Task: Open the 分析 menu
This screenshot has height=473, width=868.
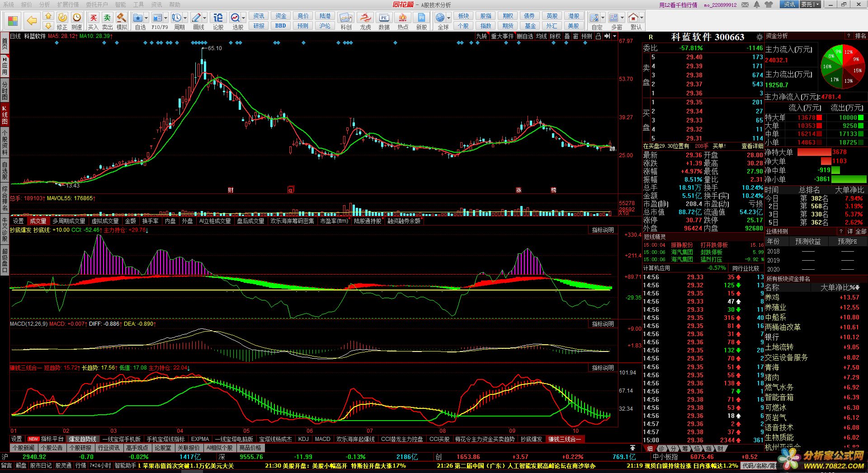Action: (45, 5)
